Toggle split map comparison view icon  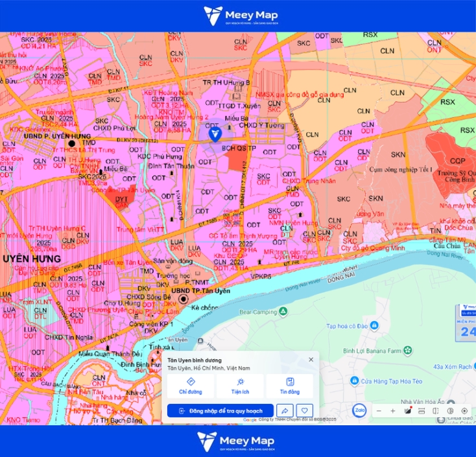tap(436, 411)
